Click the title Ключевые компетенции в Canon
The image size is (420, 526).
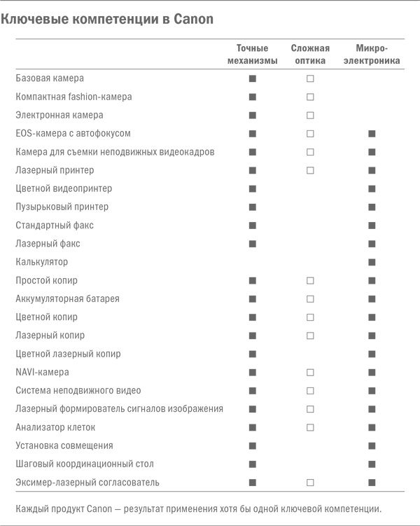pos(107,21)
